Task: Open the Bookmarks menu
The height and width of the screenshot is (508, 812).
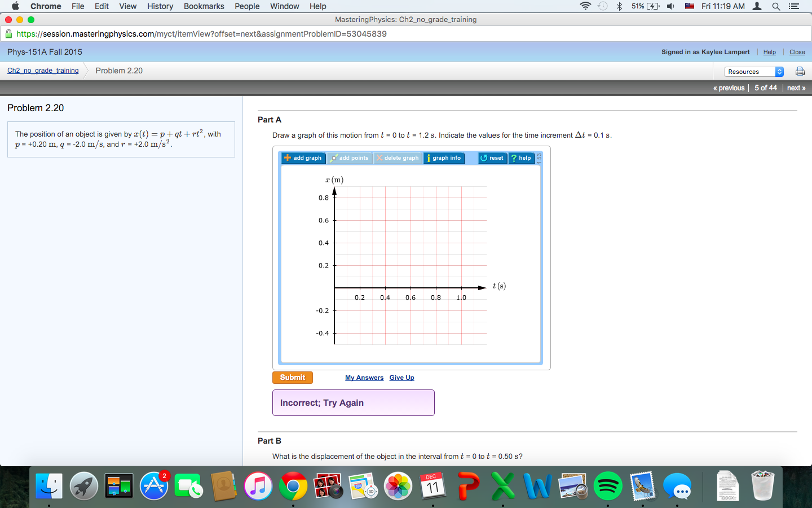Action: coord(204,6)
